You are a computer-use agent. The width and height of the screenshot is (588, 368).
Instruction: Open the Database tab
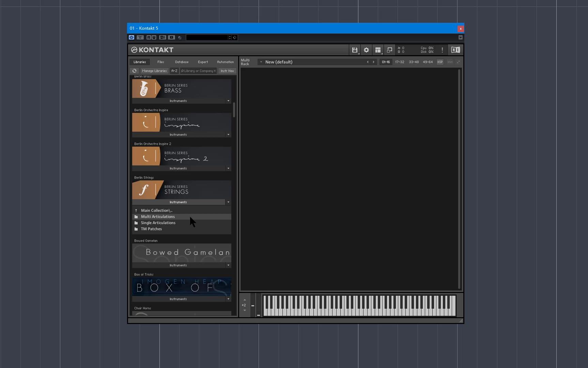coord(182,62)
